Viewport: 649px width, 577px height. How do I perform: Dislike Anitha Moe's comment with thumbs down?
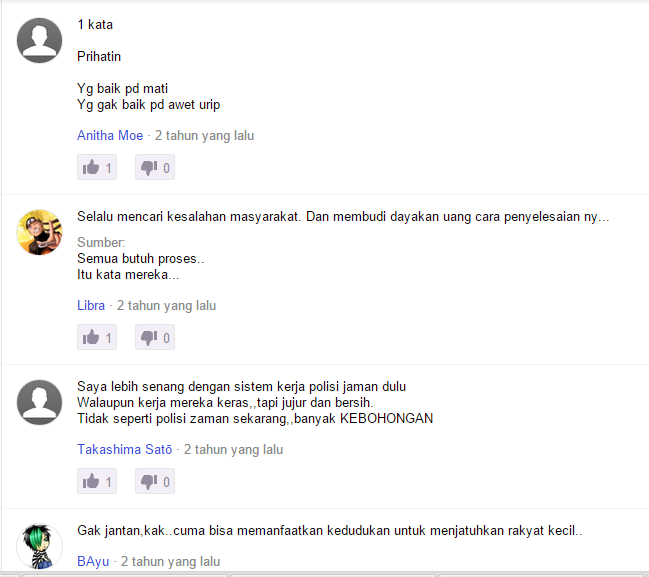pos(155,167)
